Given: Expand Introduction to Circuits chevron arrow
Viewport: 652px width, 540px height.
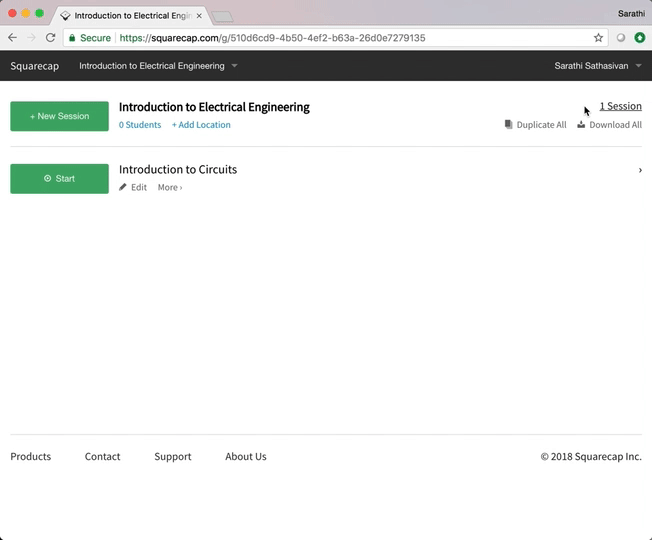Looking at the screenshot, I should point(639,170).
